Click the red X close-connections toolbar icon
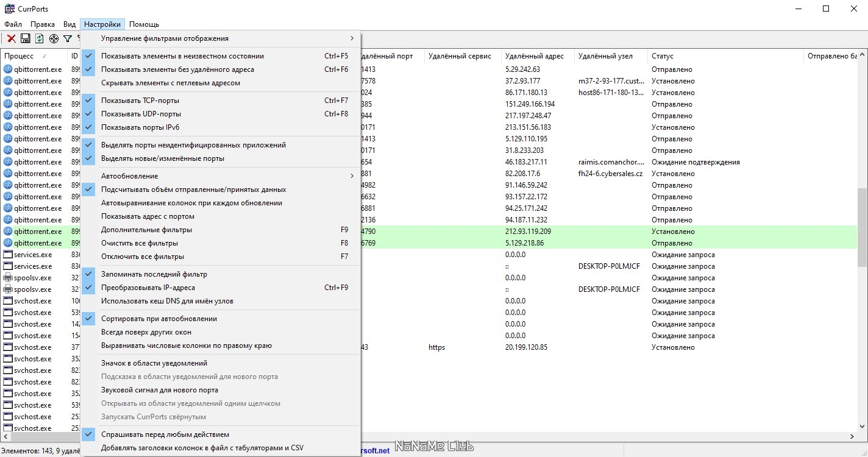Image resolution: width=868 pixels, height=457 pixels. 12,38
